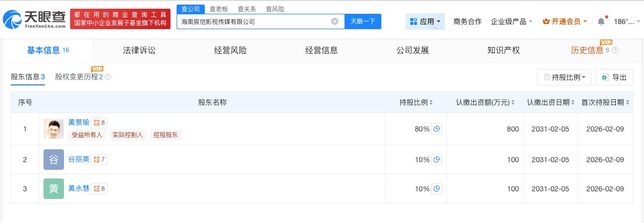644x223 pixels.
Task: Open the equity graph icon next to 黄永慧
Action: click(99, 189)
